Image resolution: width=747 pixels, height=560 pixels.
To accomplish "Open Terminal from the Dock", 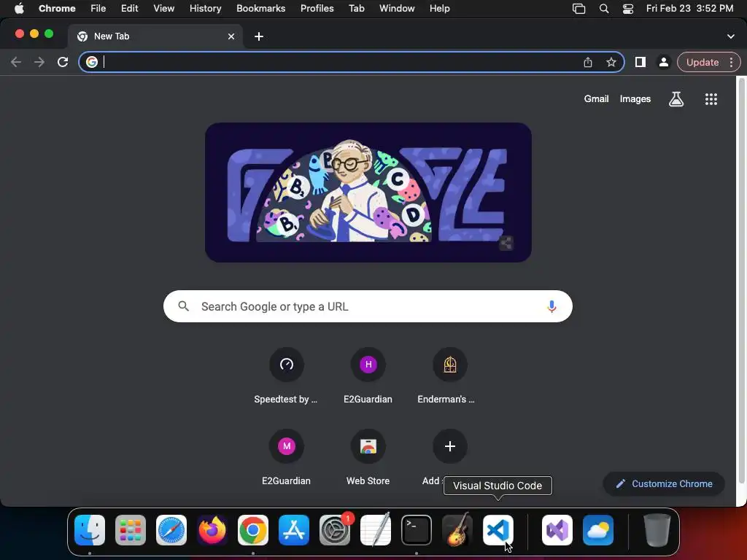I will (417, 530).
